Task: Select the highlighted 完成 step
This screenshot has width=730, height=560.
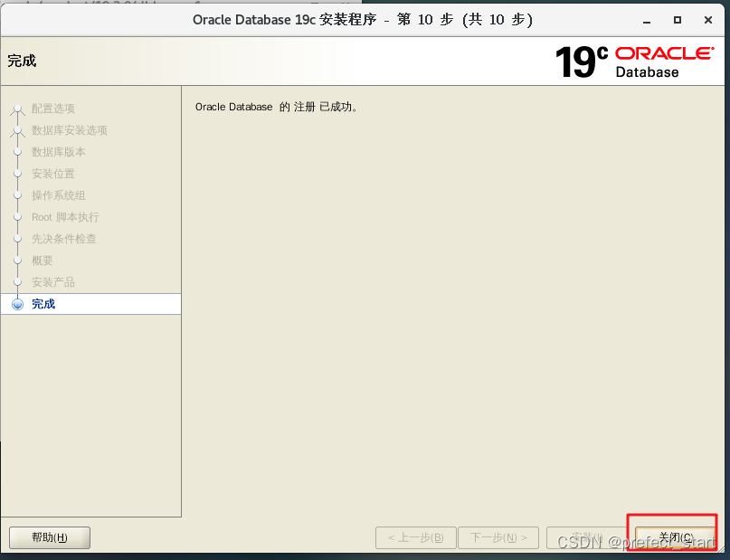Action: coord(91,304)
